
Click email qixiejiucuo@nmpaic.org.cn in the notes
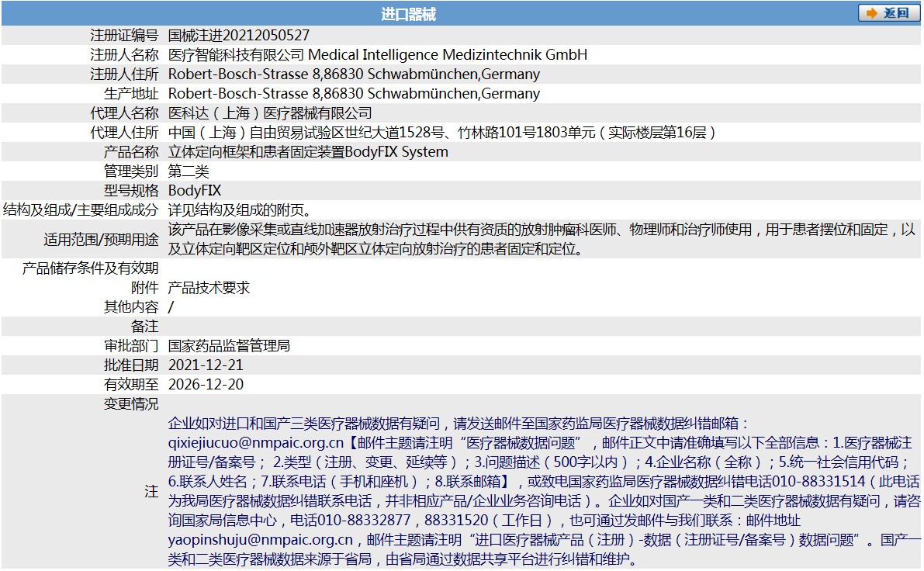coord(256,443)
